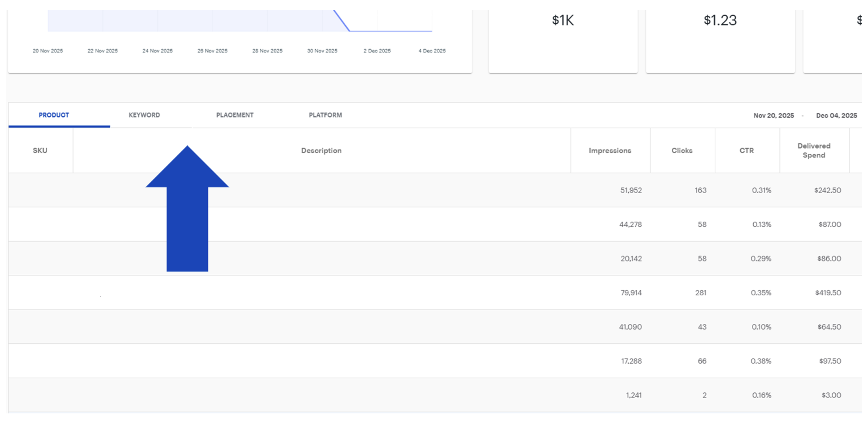
Task: Click the Product tab
Action: (54, 115)
